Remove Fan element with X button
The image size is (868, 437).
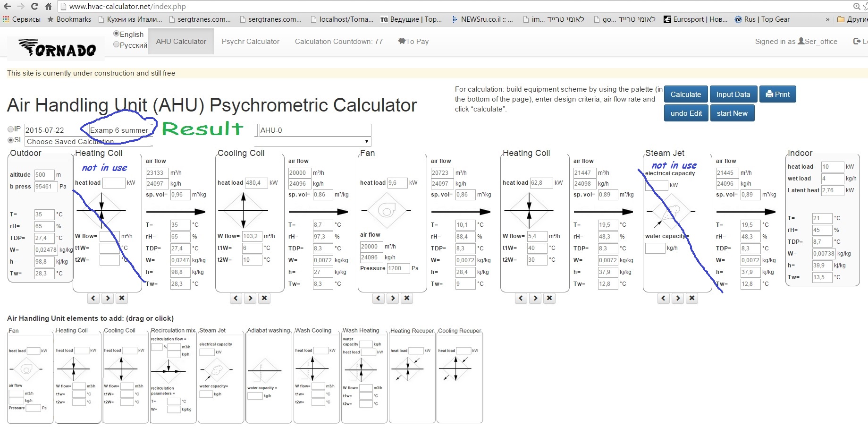coord(407,298)
